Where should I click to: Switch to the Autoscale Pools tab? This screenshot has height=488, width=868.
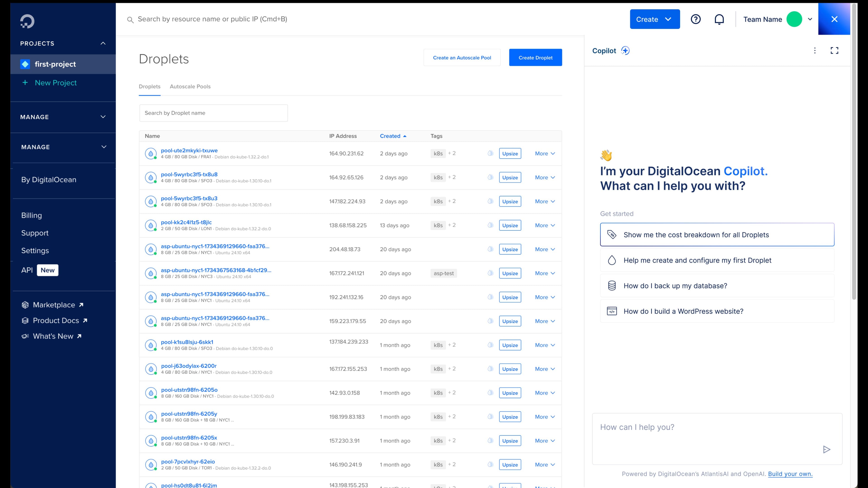[x=190, y=87]
